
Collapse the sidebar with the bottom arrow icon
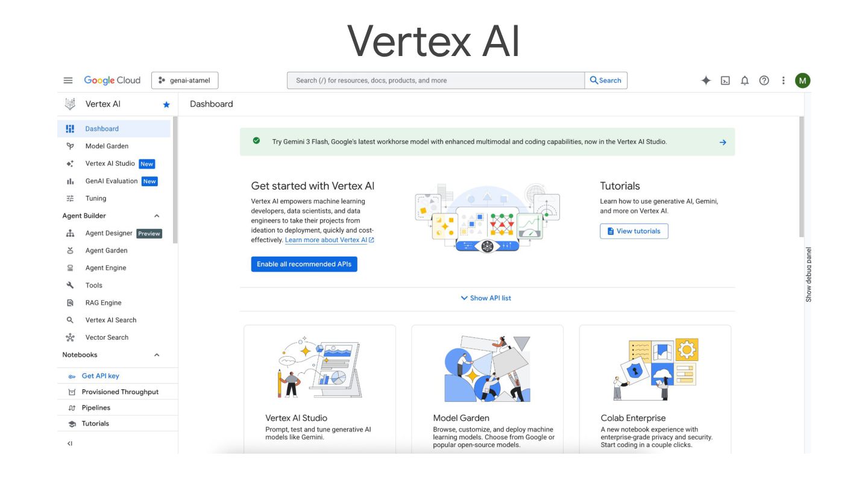[x=70, y=443]
